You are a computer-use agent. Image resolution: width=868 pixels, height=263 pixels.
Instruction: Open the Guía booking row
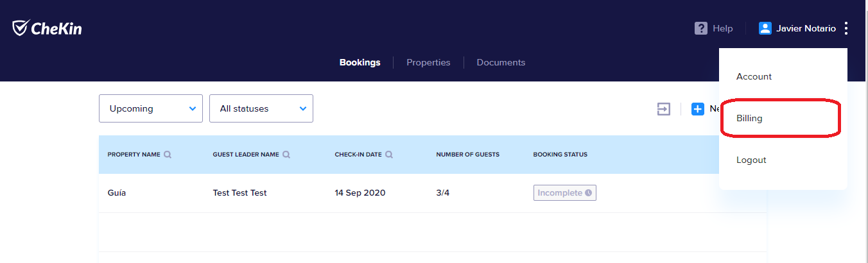click(x=117, y=193)
